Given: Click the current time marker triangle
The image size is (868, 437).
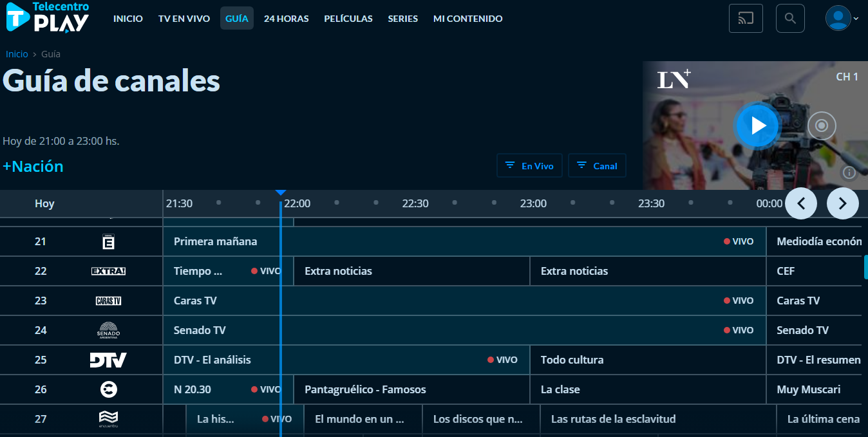Looking at the screenshot, I should click(x=281, y=192).
